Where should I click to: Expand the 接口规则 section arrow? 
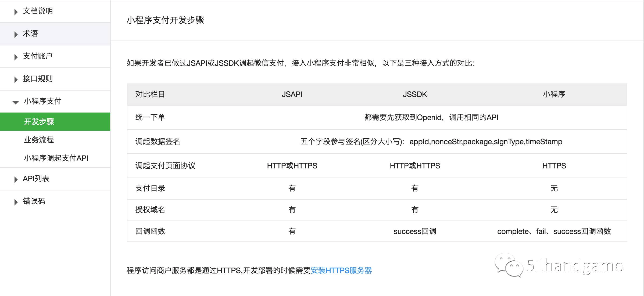(x=16, y=80)
